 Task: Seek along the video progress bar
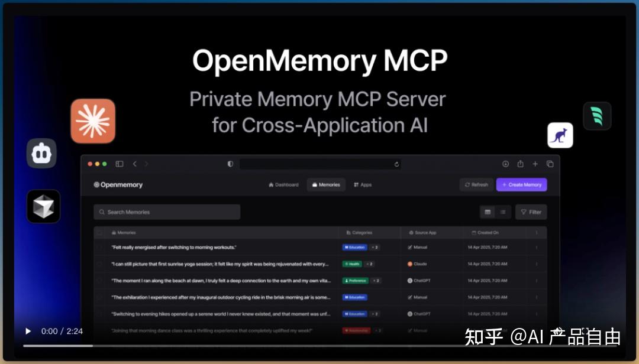pyautogui.click(x=320, y=346)
